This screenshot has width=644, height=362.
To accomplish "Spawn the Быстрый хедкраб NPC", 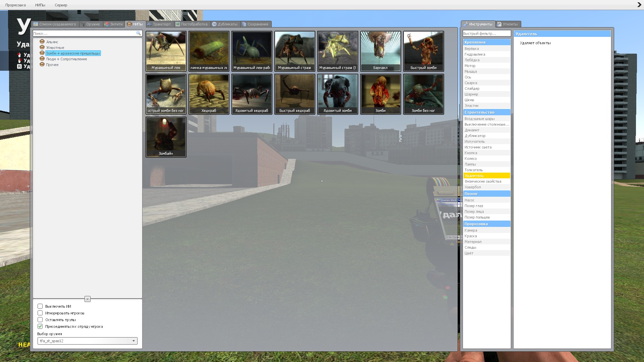I will pos(294,94).
